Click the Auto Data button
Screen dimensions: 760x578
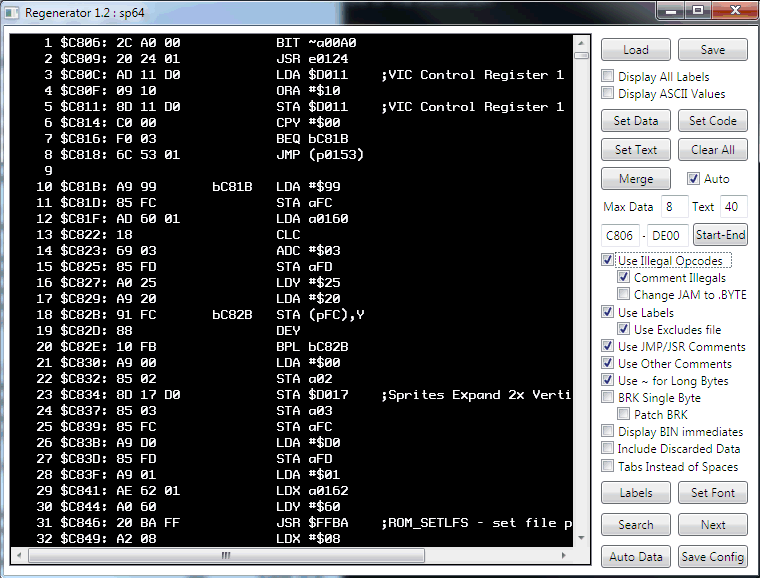(x=635, y=557)
